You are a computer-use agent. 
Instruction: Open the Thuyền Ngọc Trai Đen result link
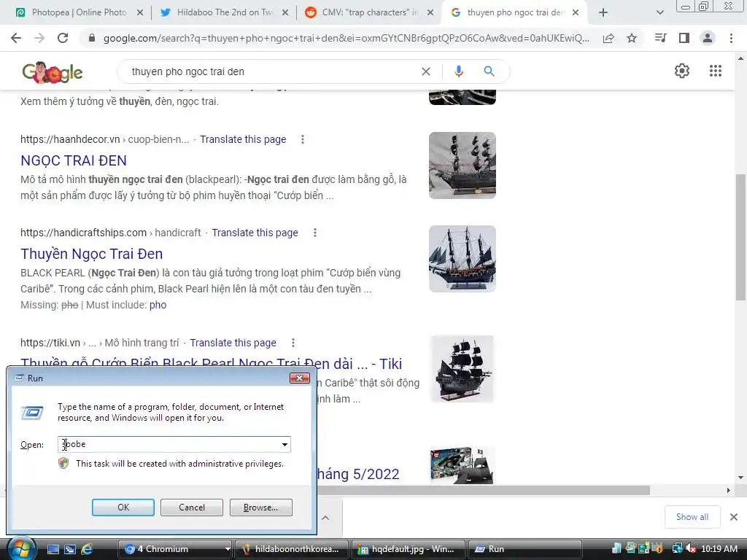click(x=91, y=254)
